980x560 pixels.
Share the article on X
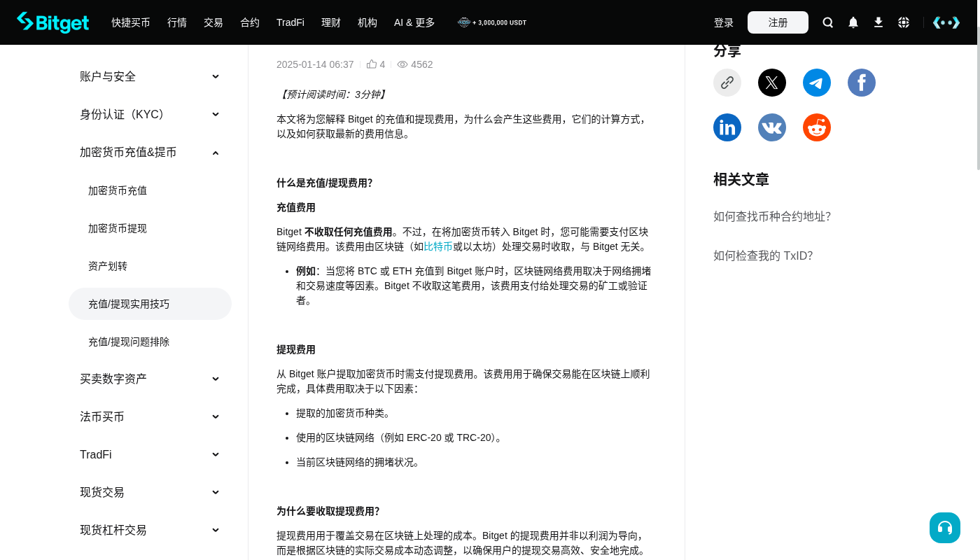[772, 83]
